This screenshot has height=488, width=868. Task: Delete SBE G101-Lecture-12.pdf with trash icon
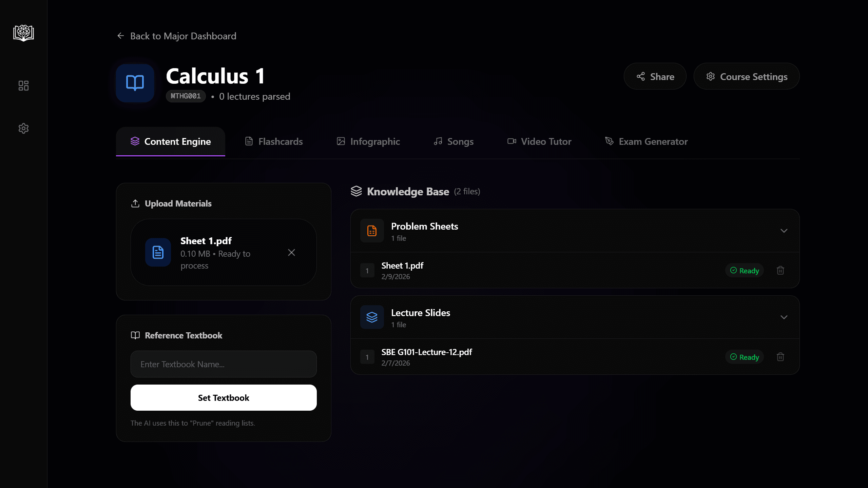780,357
